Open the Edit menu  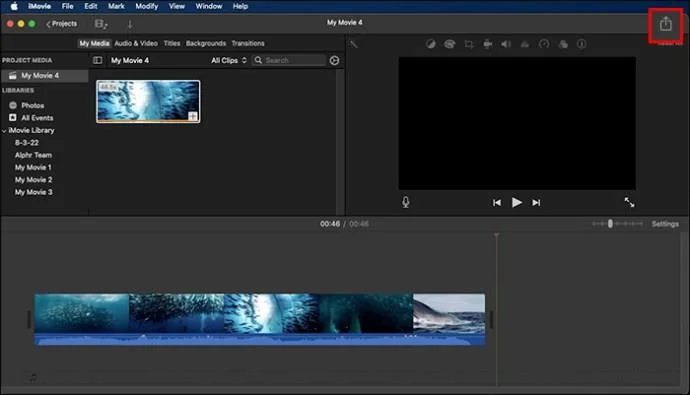(x=91, y=6)
